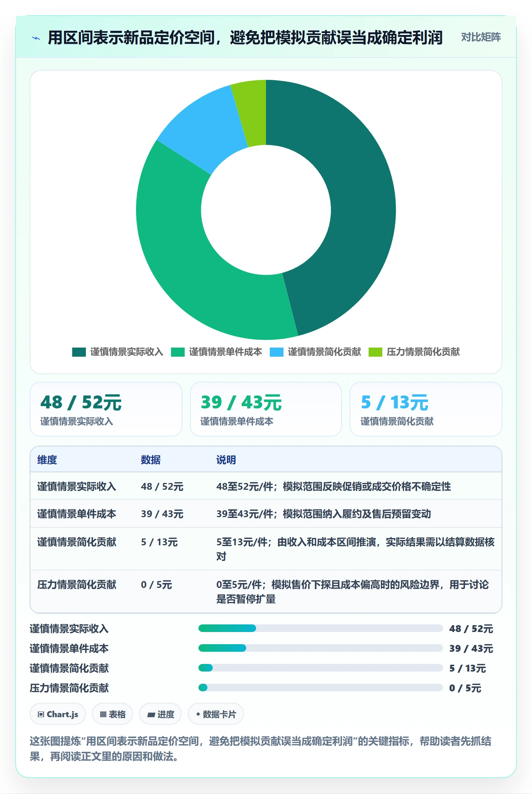
Task: Toggle the 压力情景简化贡献 legend swatch
Action: tap(375, 352)
